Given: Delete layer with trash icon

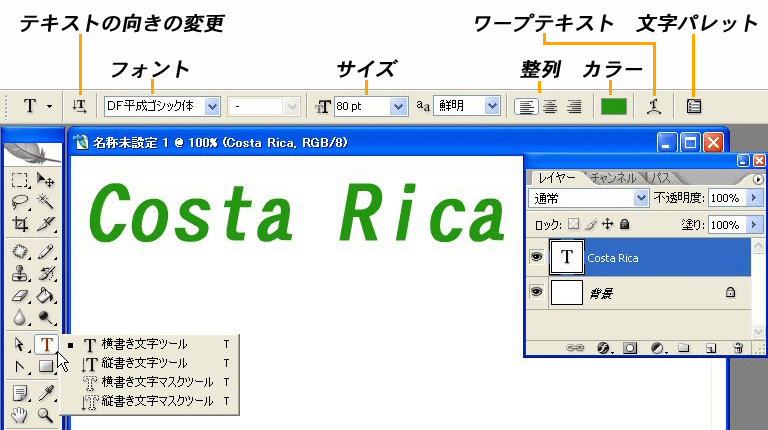Looking at the screenshot, I should [x=738, y=348].
